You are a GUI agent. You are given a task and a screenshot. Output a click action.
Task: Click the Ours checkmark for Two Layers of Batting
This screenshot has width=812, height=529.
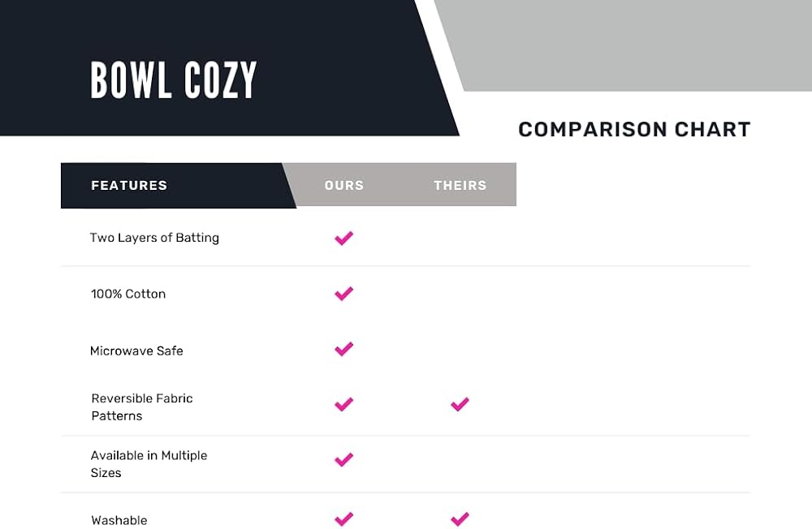coord(343,238)
